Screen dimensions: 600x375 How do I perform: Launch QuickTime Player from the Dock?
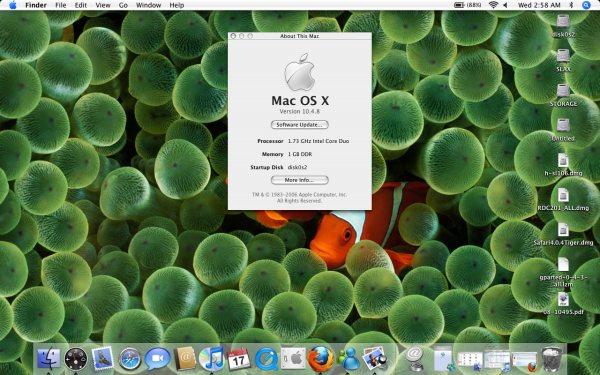tap(266, 359)
